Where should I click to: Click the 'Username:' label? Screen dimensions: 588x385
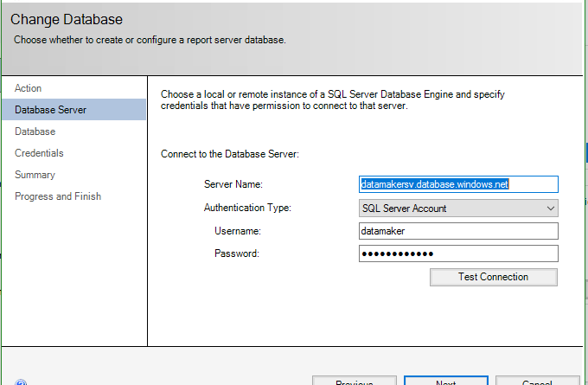click(x=237, y=231)
